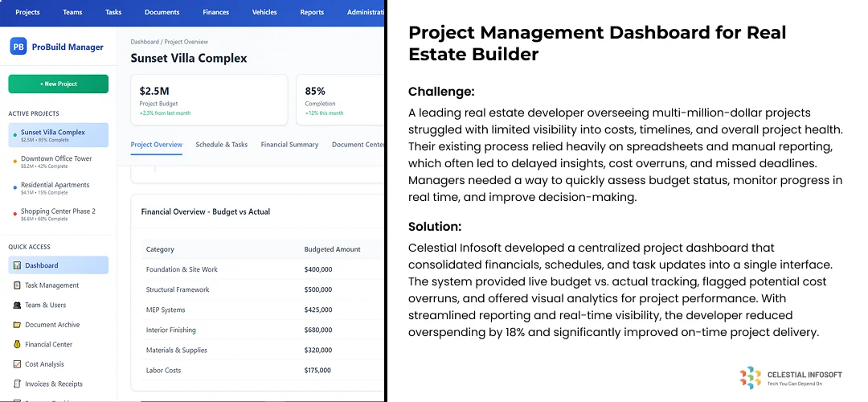Open the Projects menu in top navigation
Screen dimensions: 868x402
(27, 12)
